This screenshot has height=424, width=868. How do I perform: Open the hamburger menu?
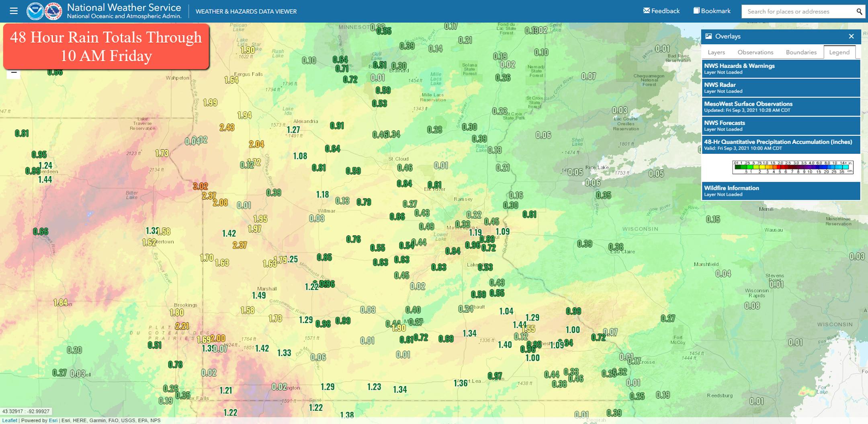click(14, 11)
